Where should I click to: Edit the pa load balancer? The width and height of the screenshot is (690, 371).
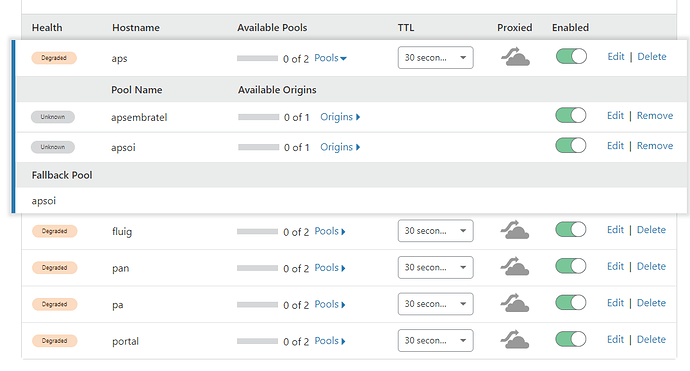(615, 303)
